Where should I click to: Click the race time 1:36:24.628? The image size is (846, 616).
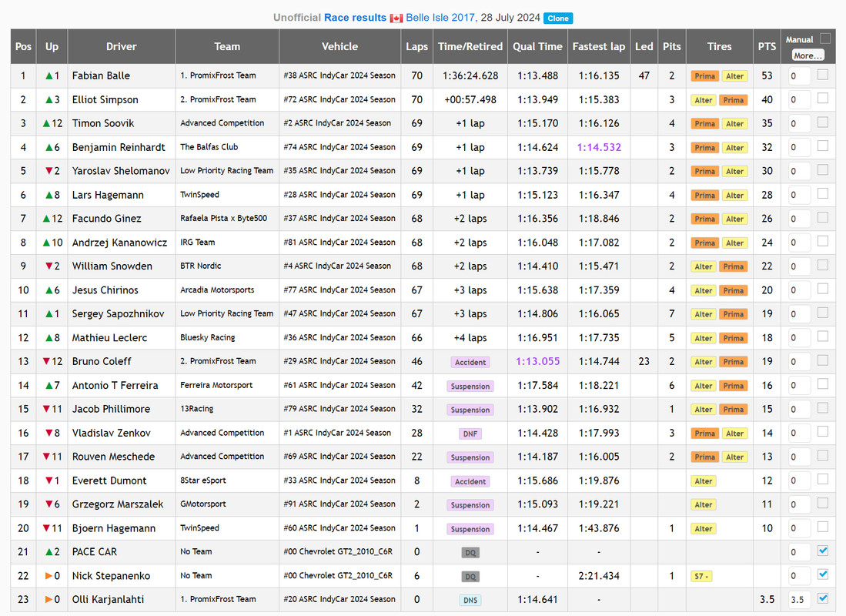(470, 76)
